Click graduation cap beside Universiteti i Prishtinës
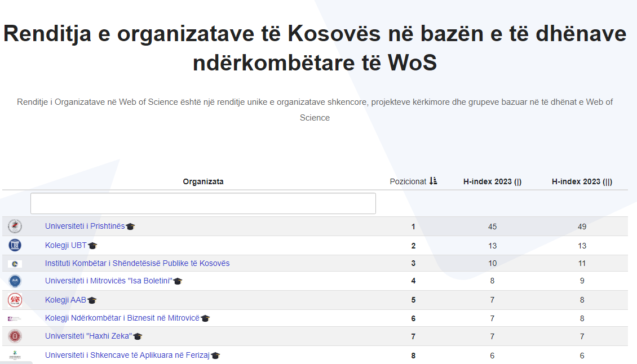637x364 pixels. pyautogui.click(x=130, y=227)
